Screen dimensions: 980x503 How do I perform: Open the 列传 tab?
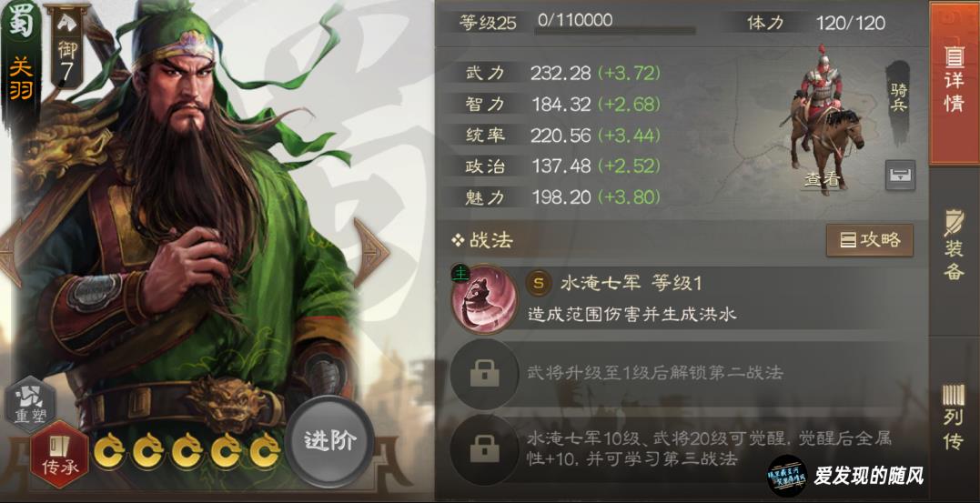pyautogui.click(x=954, y=416)
